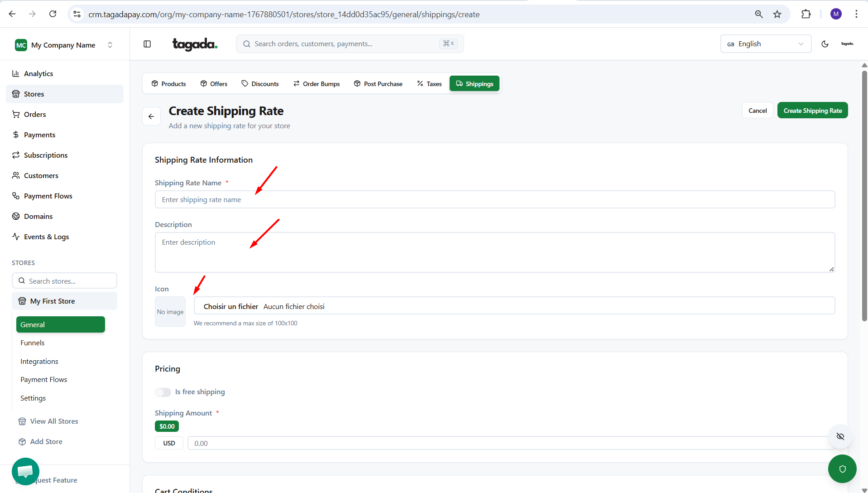Image resolution: width=868 pixels, height=493 pixels.
Task: Click the Shipping Rate Name field
Action: pos(494,200)
